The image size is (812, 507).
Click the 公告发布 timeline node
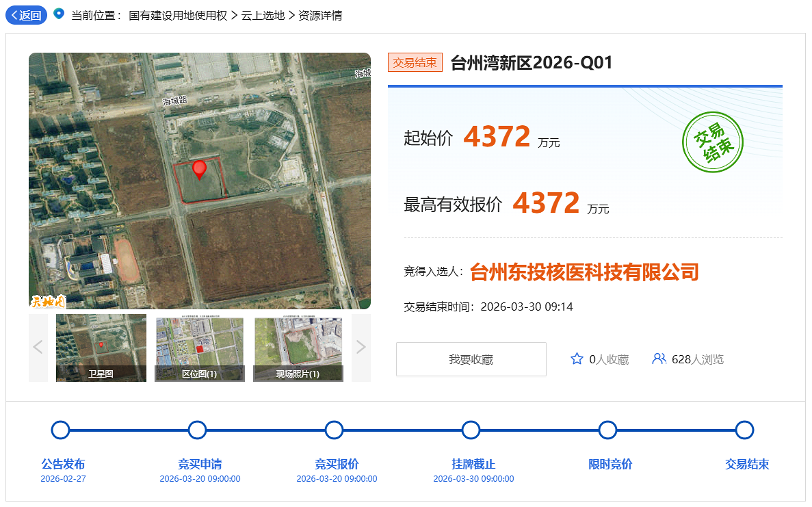(x=61, y=430)
